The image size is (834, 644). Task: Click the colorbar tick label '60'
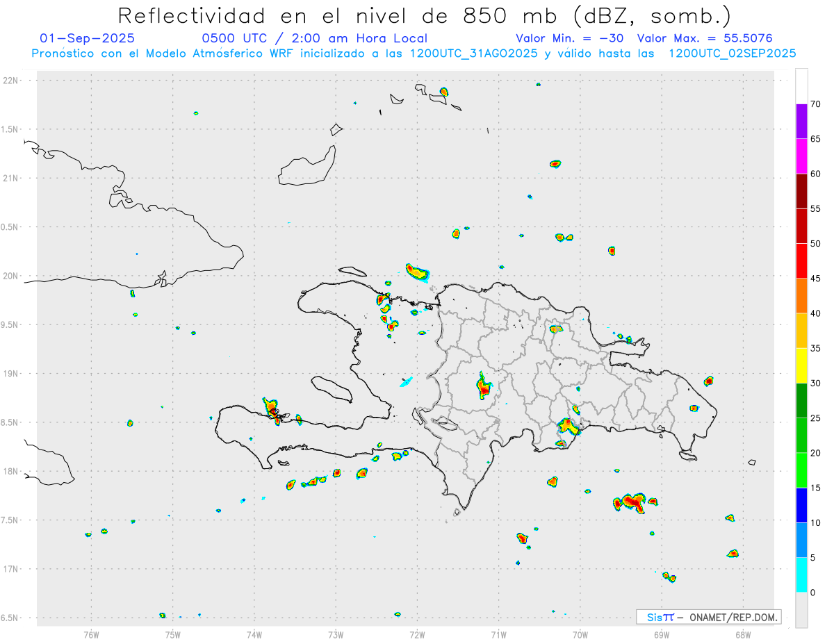pyautogui.click(x=816, y=174)
